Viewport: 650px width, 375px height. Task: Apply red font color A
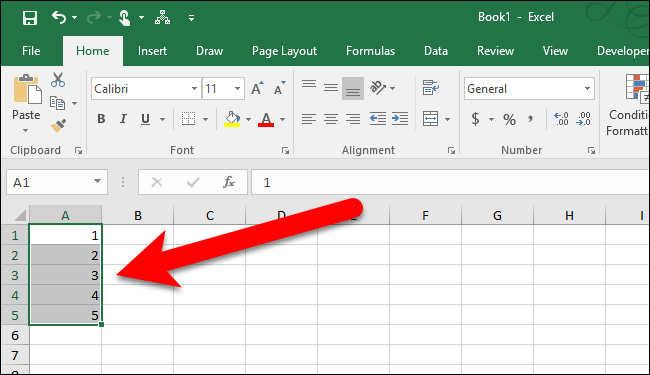[266, 119]
